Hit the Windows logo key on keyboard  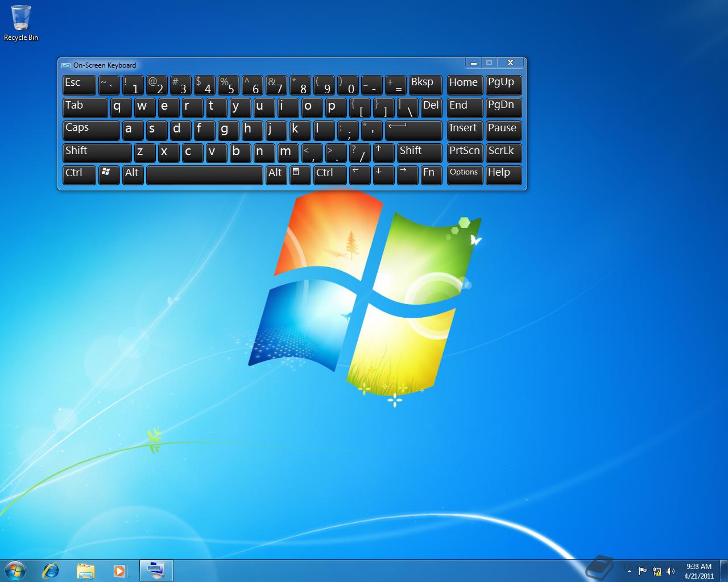[109, 175]
